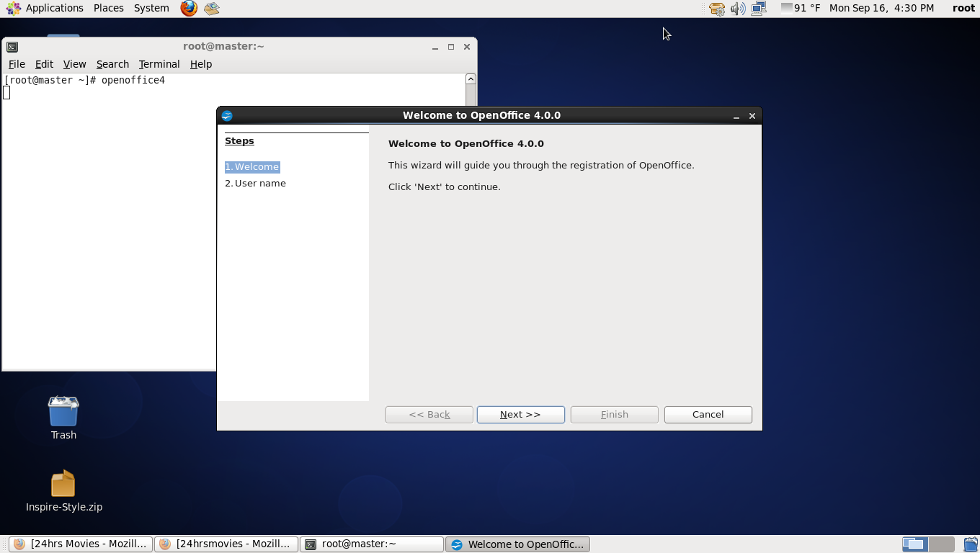
Task: Minimize the terminal window
Action: pyautogui.click(x=435, y=47)
